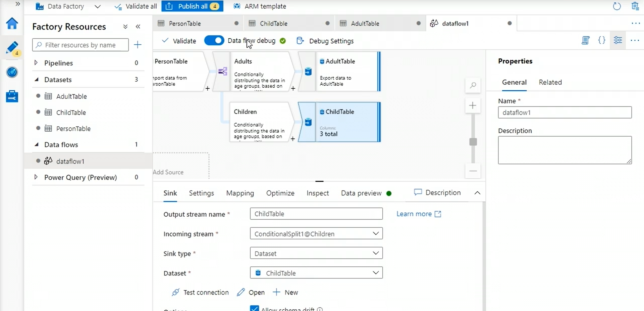
Task: Open the Home icon in left sidebar
Action: (x=12, y=24)
